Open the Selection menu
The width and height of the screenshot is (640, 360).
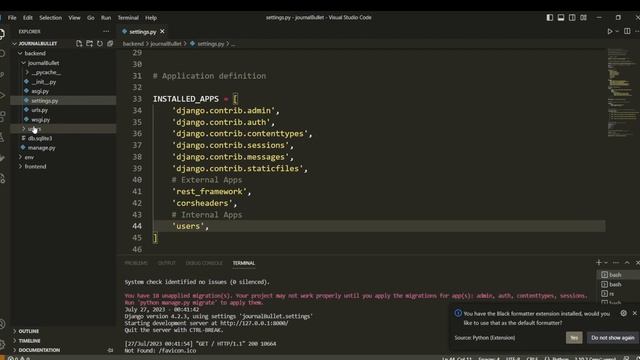[x=50, y=18]
